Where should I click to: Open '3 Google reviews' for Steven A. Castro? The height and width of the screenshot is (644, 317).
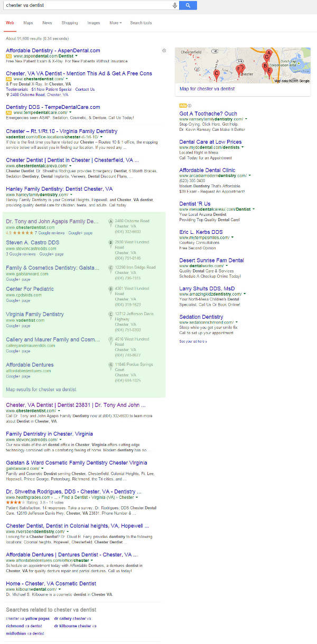coord(20,254)
